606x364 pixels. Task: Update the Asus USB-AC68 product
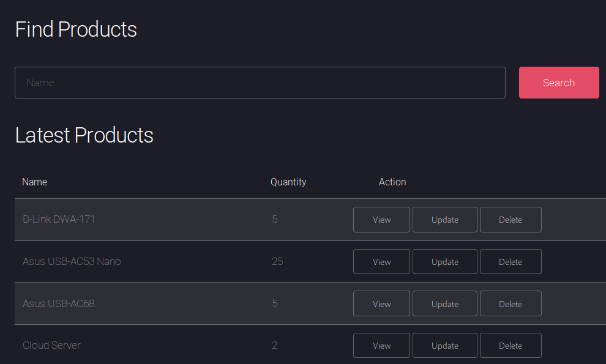[444, 304]
